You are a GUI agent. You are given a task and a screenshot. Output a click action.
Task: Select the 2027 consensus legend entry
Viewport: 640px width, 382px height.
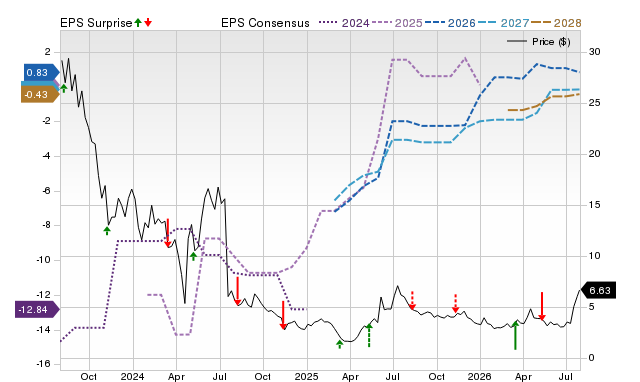point(503,23)
